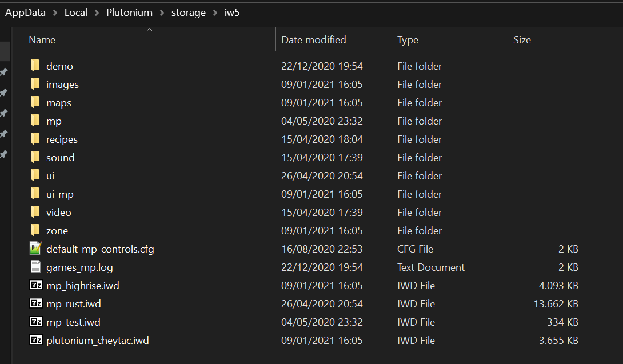Click the ui_mp folder icon
The height and width of the screenshot is (364, 623).
pyautogui.click(x=35, y=193)
